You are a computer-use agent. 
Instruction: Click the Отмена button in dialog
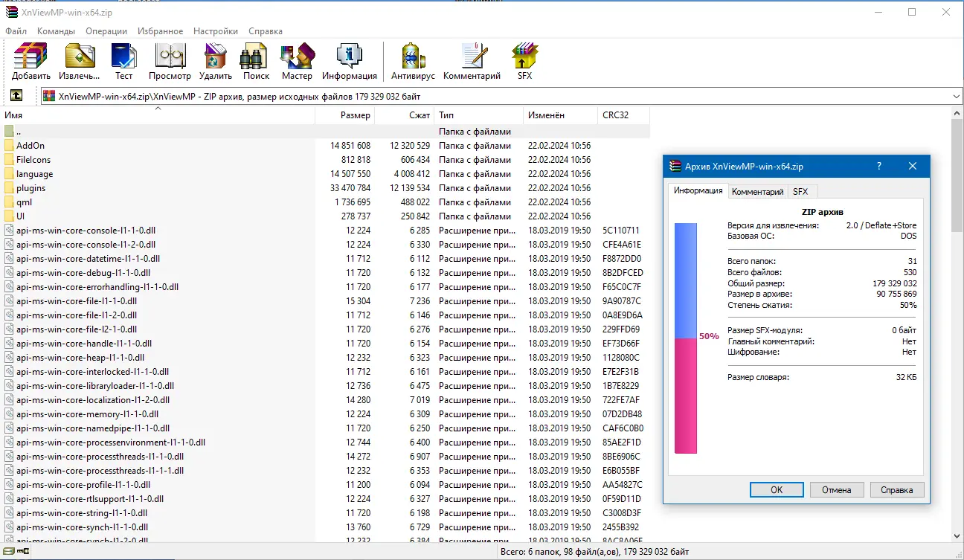[x=837, y=490]
